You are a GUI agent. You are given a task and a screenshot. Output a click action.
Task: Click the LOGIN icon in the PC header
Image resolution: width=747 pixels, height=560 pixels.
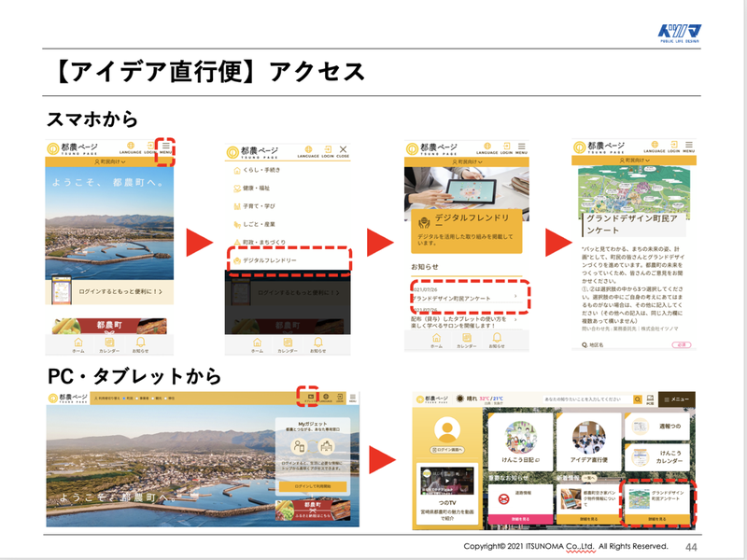point(340,398)
